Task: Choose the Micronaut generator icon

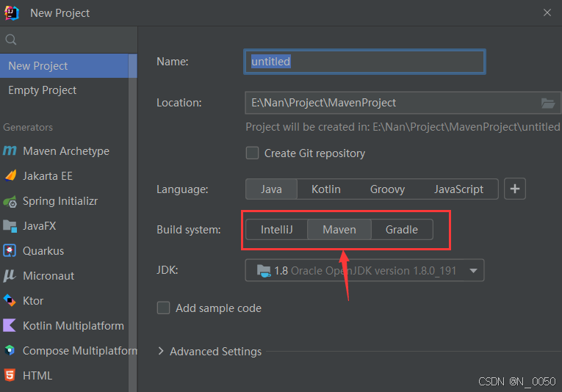Action: (x=10, y=276)
